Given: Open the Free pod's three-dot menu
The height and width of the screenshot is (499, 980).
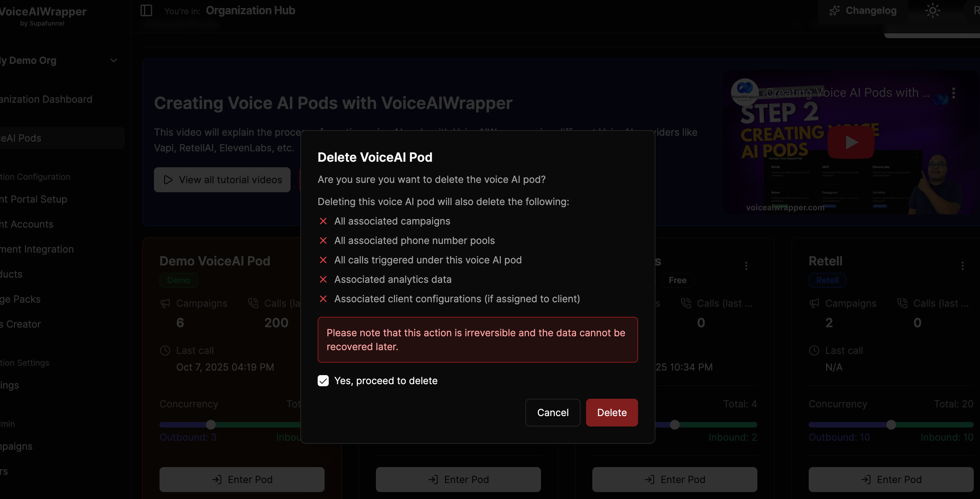Looking at the screenshot, I should (746, 266).
